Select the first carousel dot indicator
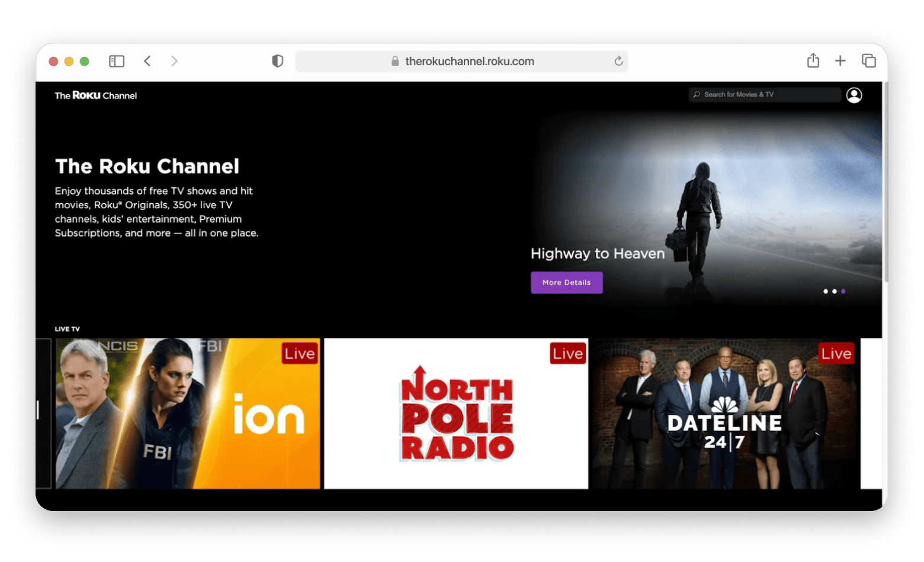 (x=826, y=291)
